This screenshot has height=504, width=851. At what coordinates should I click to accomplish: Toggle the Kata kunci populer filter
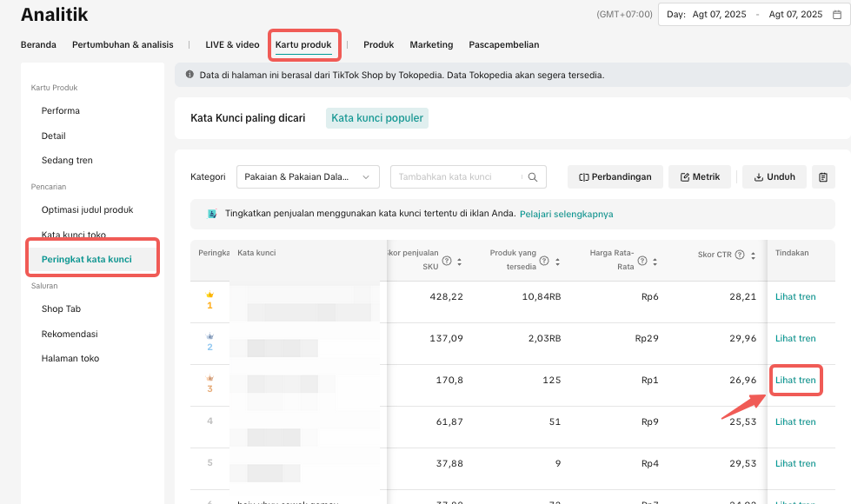pyautogui.click(x=377, y=118)
